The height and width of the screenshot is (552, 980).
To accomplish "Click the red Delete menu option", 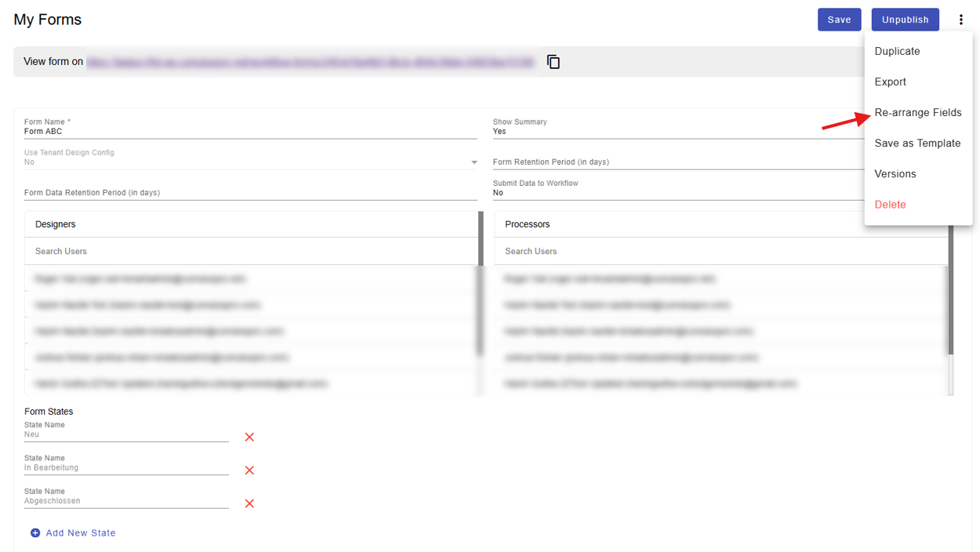I will [x=890, y=204].
